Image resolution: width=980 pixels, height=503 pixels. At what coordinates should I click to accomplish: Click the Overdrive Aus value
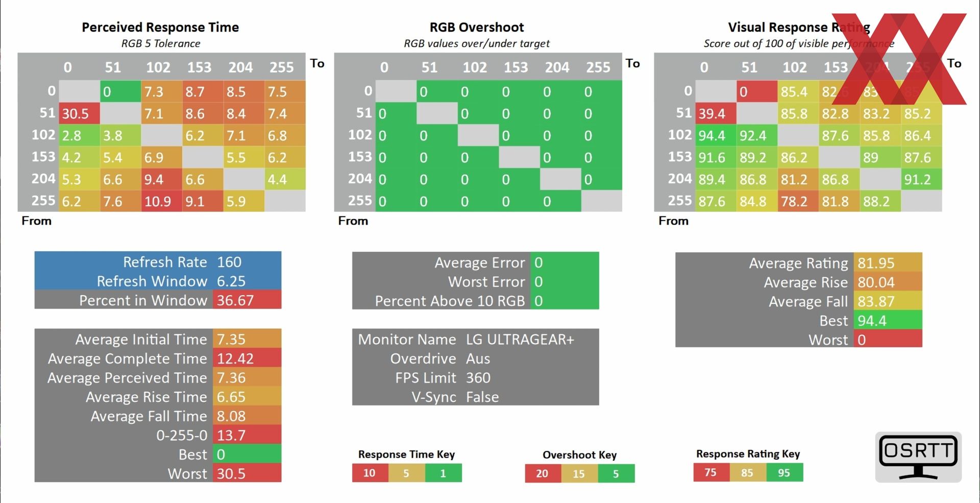click(x=478, y=358)
